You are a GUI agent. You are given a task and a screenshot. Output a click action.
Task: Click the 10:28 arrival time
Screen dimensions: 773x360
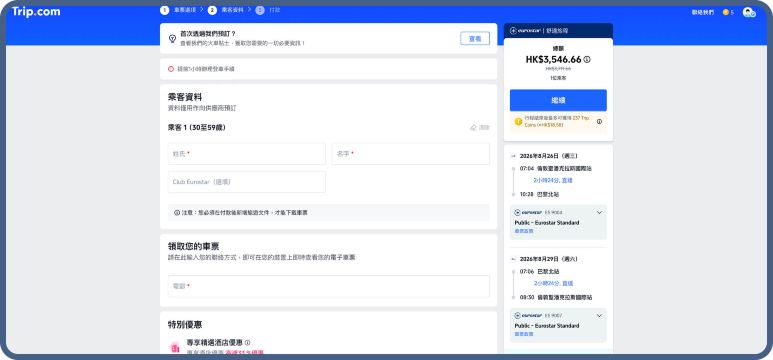coord(527,195)
